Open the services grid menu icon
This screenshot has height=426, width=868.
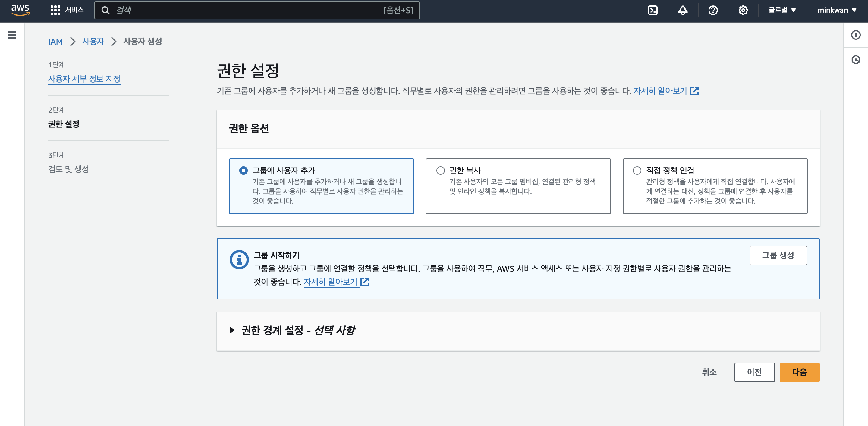(x=55, y=10)
